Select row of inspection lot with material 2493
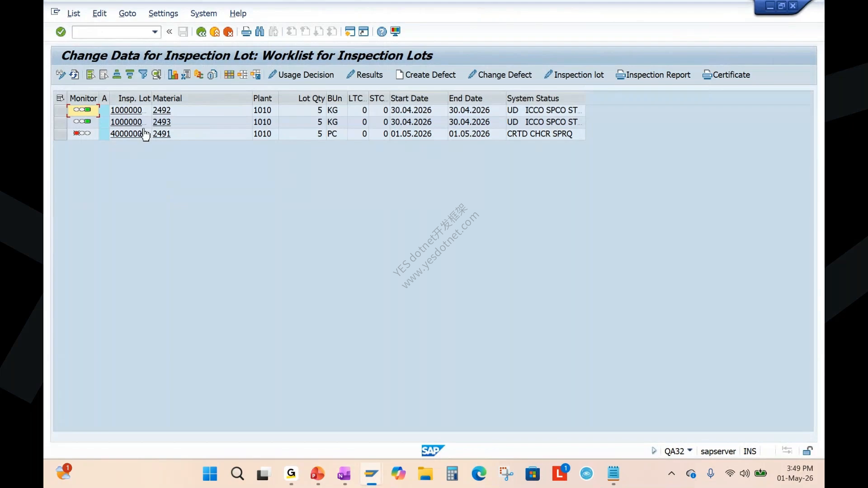The height and width of the screenshot is (488, 868). coord(60,122)
